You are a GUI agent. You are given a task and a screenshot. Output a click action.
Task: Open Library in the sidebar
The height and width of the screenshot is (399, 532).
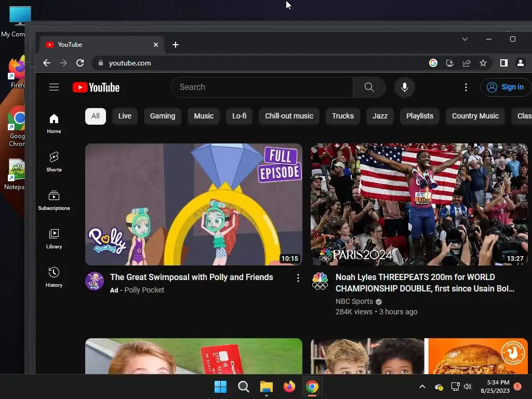(54, 239)
